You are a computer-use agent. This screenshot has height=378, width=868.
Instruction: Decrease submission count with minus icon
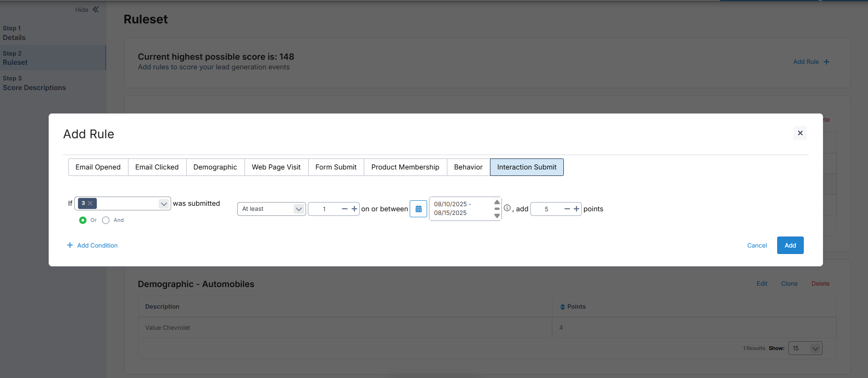coord(345,209)
